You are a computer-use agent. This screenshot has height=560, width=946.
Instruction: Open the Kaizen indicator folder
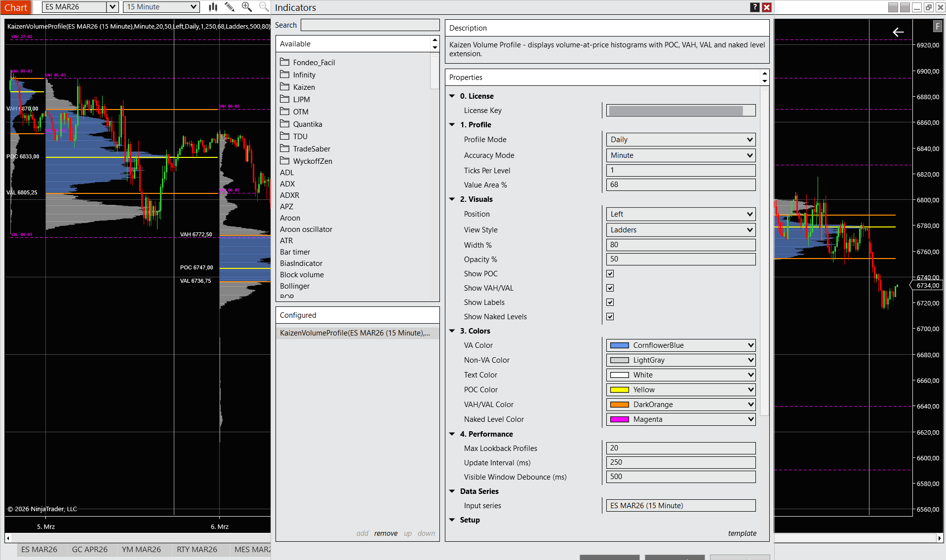304,87
